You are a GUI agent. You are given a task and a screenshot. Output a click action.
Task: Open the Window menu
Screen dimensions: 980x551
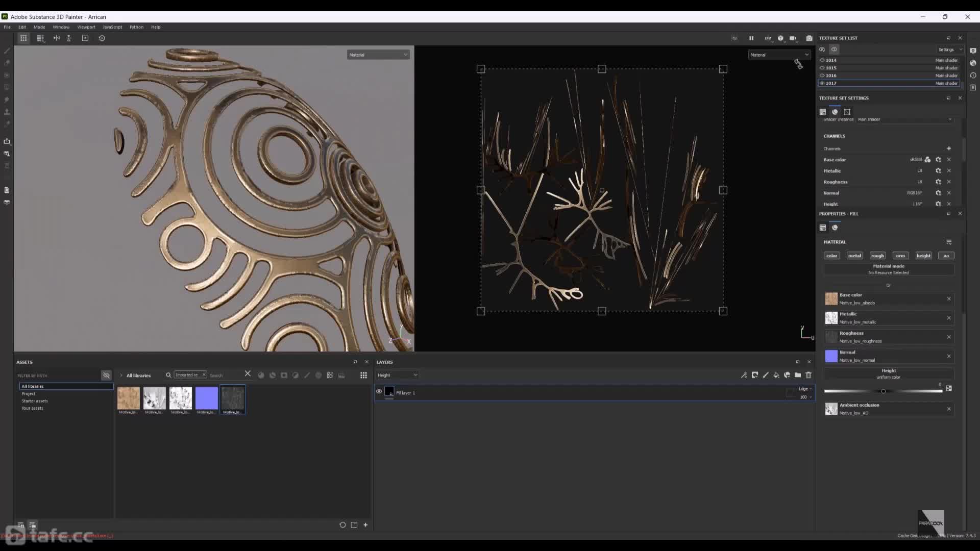pyautogui.click(x=61, y=27)
